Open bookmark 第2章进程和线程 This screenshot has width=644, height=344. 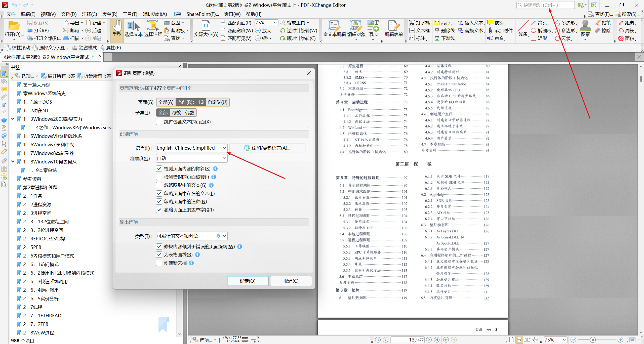pos(40,187)
